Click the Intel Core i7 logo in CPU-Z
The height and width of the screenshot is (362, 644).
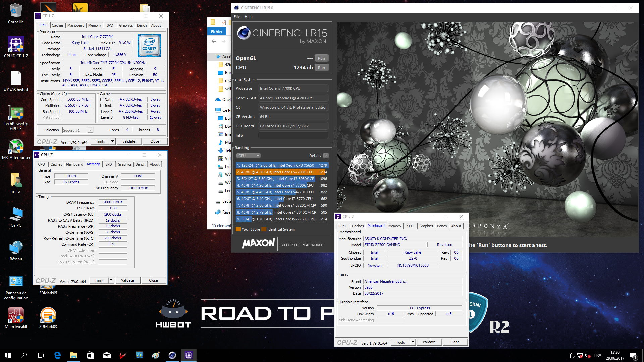tap(149, 46)
